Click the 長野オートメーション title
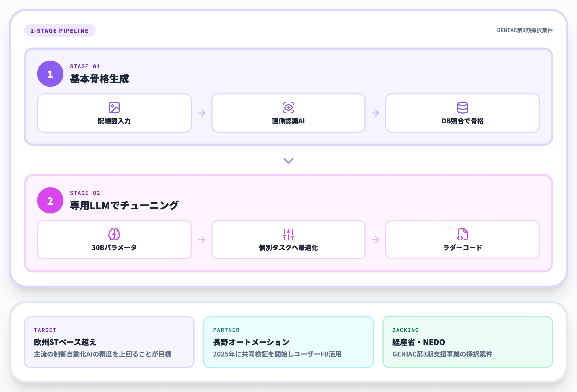The height and width of the screenshot is (392, 577). [251, 342]
